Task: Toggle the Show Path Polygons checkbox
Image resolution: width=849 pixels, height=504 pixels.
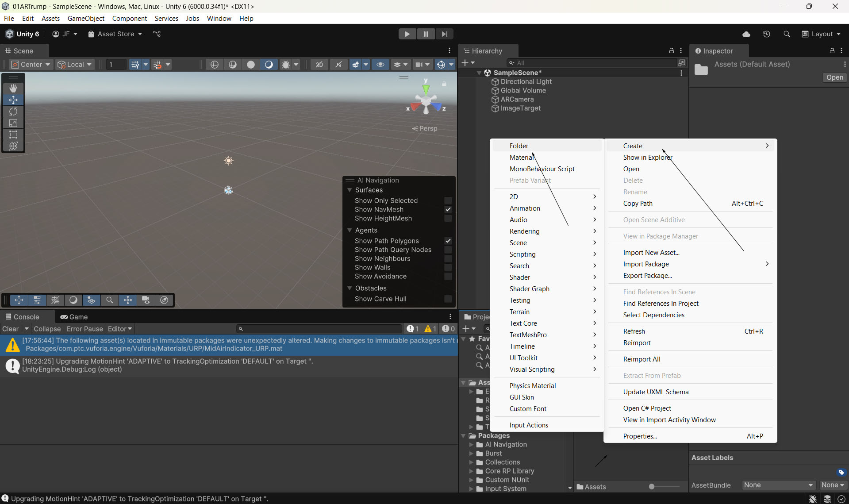Action: point(448,241)
